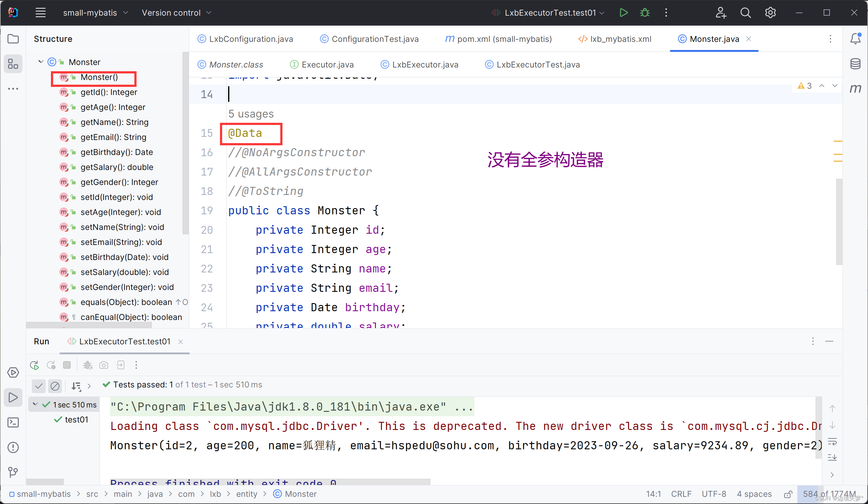The height and width of the screenshot is (504, 868).
Task: Go to line via 14:1 indicator
Action: pos(653,494)
